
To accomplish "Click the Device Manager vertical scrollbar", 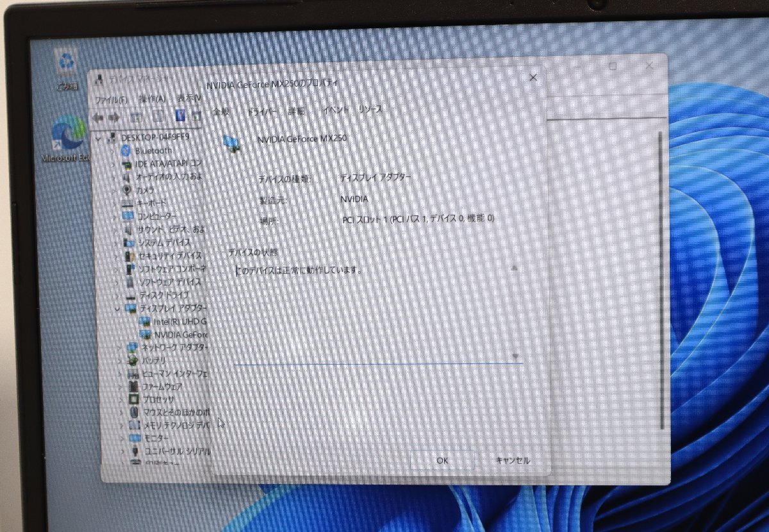I will (x=661, y=280).
